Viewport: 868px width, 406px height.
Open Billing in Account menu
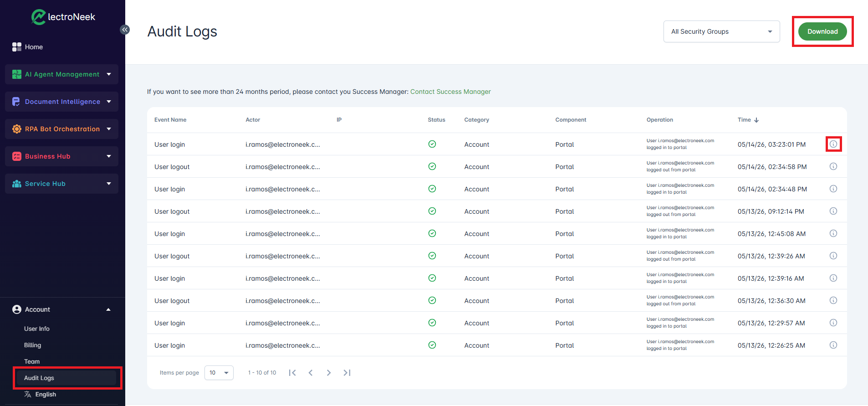32,345
